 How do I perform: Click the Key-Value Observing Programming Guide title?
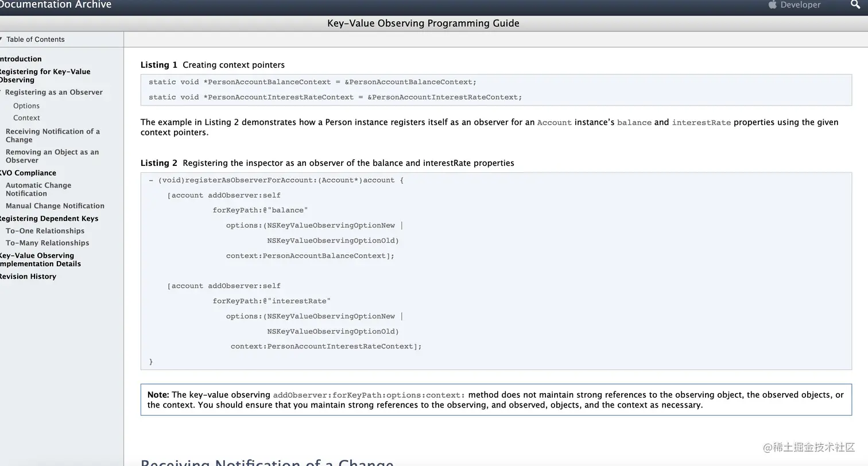(x=423, y=24)
